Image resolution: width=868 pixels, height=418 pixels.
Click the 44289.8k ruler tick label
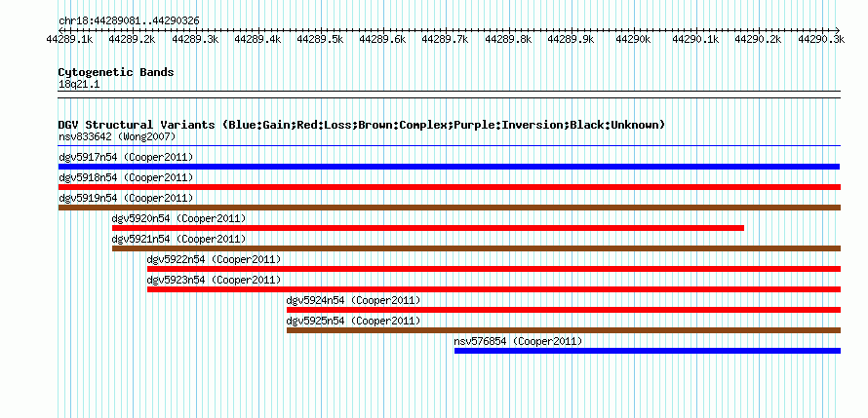pos(508,39)
